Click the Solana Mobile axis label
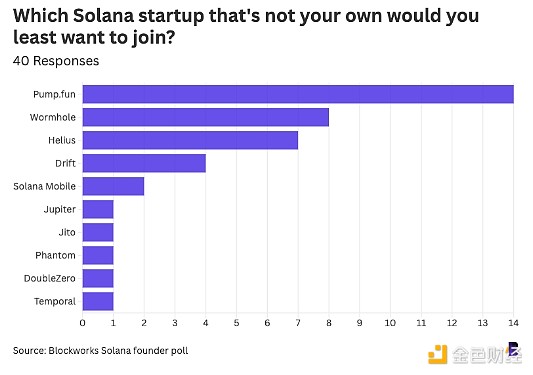The height and width of the screenshot is (375, 533). 45,186
